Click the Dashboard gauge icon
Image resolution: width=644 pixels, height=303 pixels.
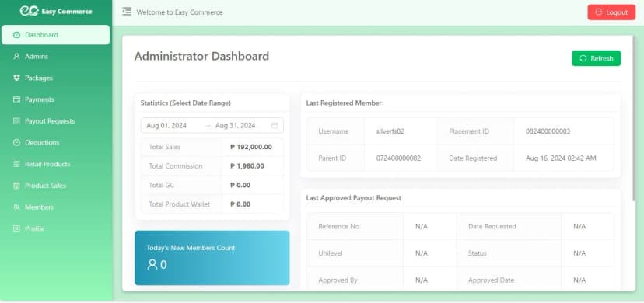16,35
